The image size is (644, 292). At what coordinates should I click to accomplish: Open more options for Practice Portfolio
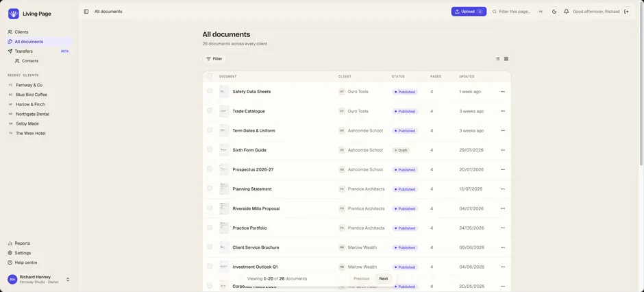click(x=503, y=228)
